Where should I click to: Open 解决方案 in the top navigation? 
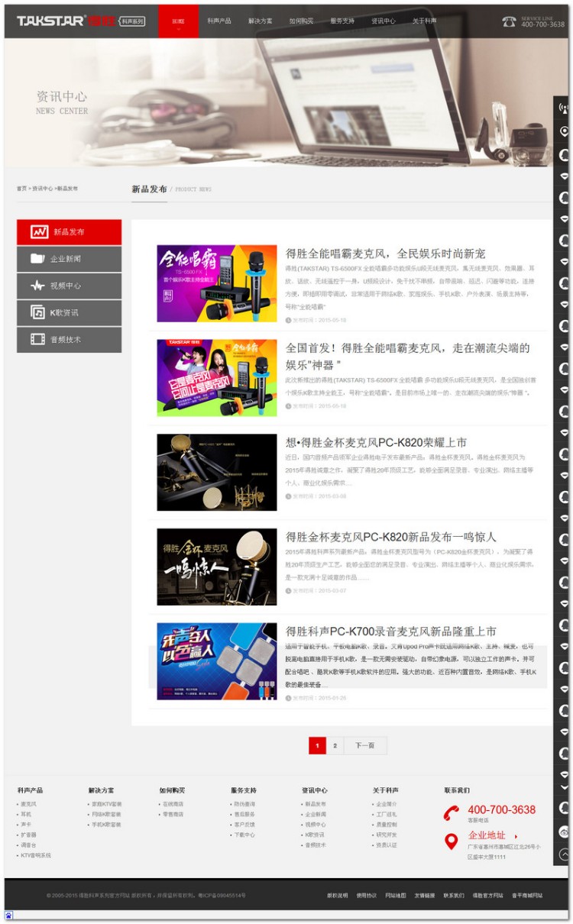tap(260, 21)
